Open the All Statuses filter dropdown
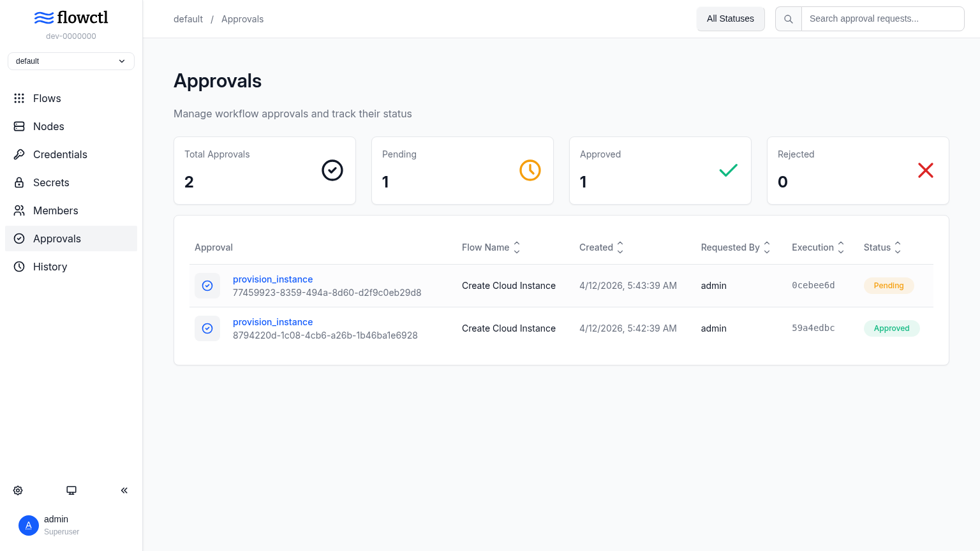This screenshot has width=980, height=551. tap(731, 19)
